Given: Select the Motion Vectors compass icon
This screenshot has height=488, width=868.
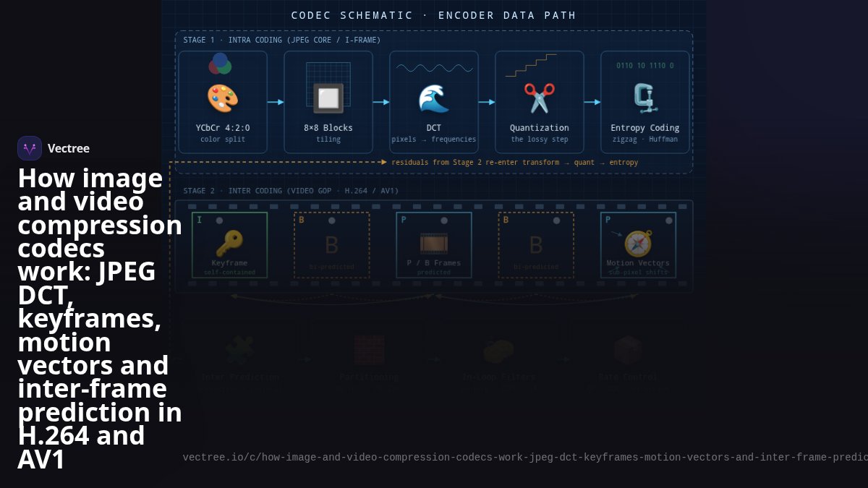Looking at the screenshot, I should tap(638, 244).
